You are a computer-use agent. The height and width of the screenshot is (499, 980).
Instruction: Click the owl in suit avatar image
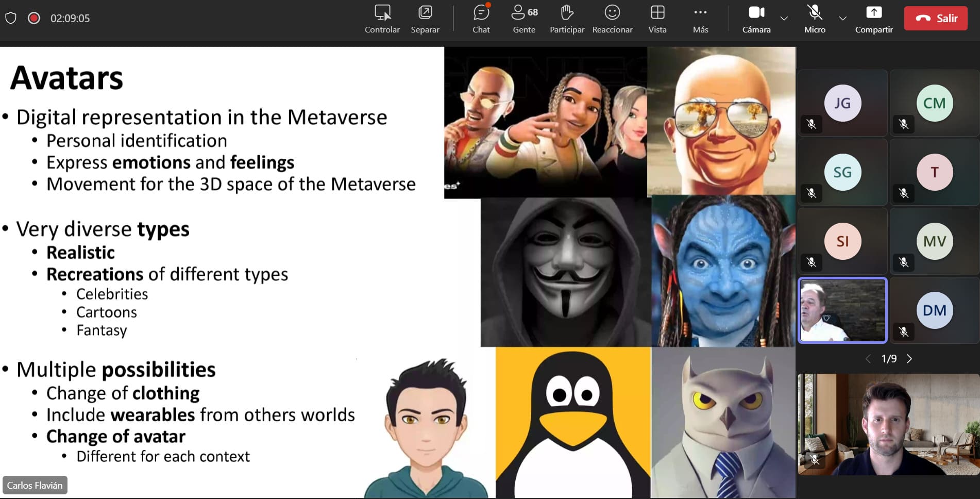pos(723,422)
